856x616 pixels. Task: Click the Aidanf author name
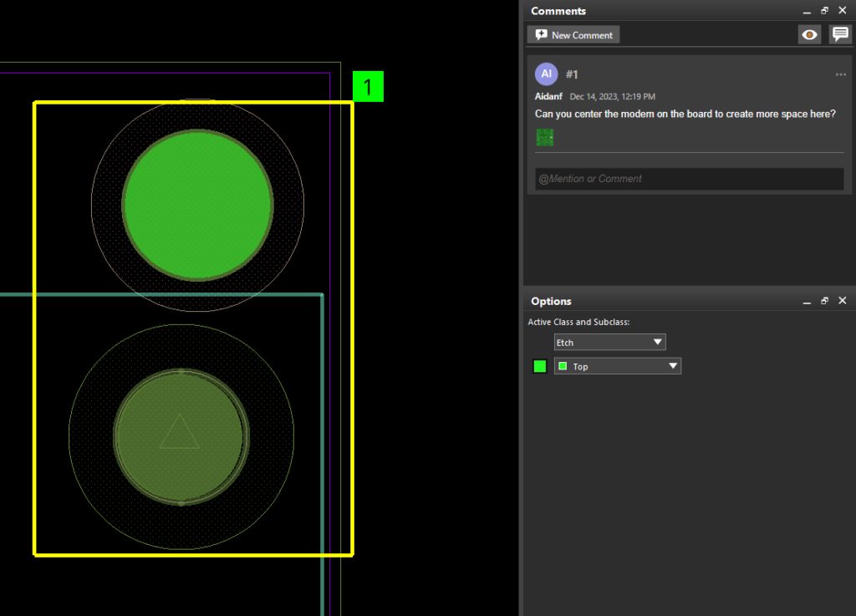point(548,97)
